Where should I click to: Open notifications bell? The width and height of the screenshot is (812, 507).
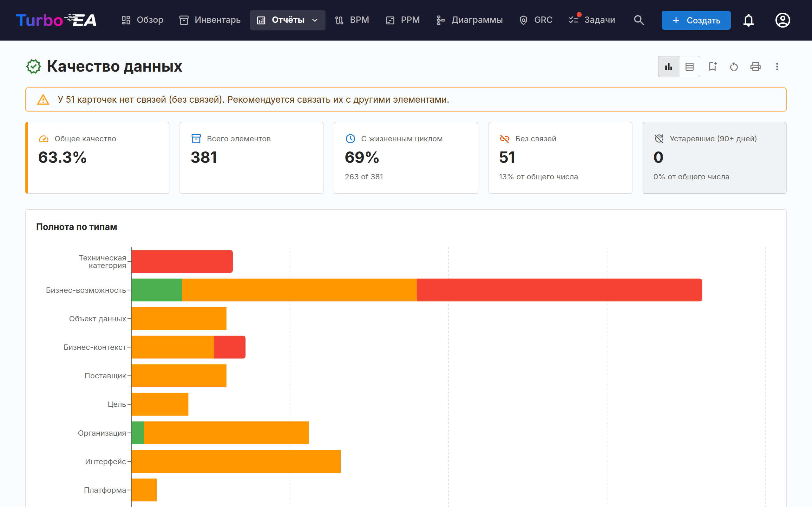[x=749, y=20]
